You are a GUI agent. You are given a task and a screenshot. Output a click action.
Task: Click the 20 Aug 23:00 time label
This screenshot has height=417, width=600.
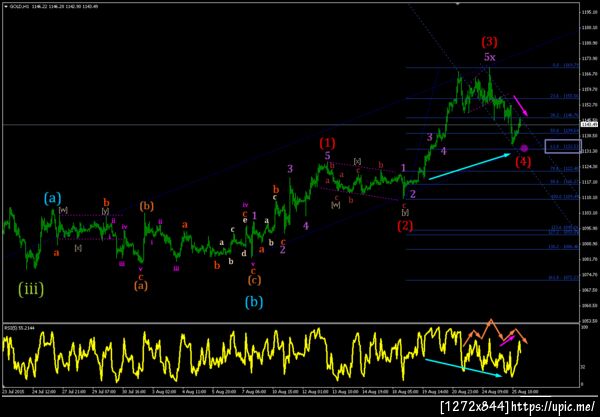tap(463, 392)
